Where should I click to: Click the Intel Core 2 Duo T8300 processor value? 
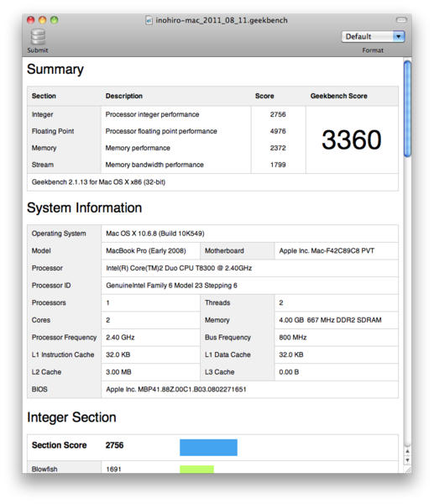(x=179, y=268)
